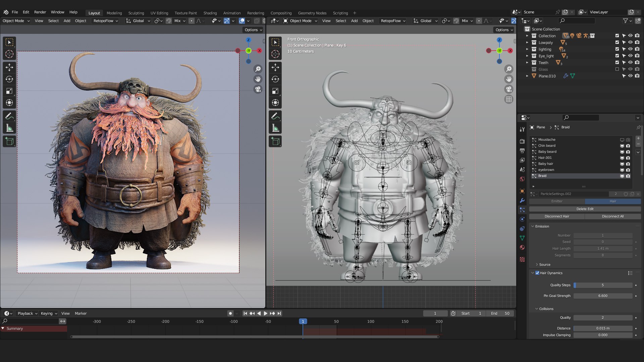
Task: Adjust Pin Goal Strength value field
Action: (x=603, y=296)
